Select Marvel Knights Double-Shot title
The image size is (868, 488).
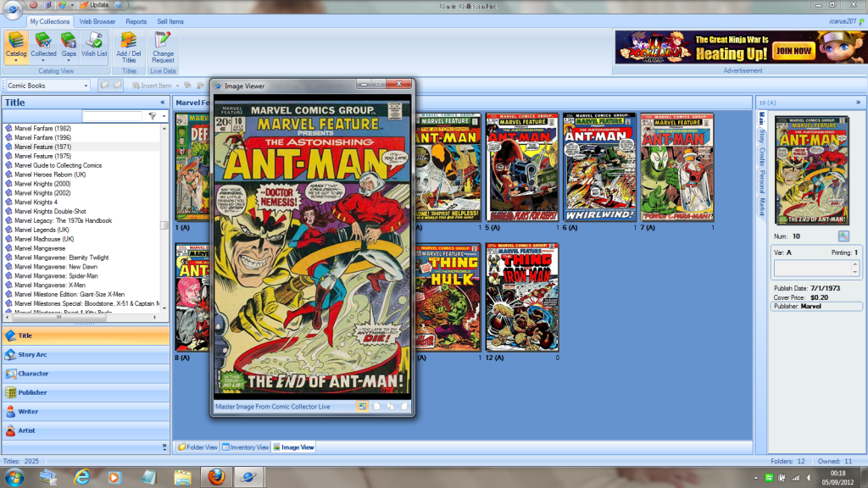[50, 211]
